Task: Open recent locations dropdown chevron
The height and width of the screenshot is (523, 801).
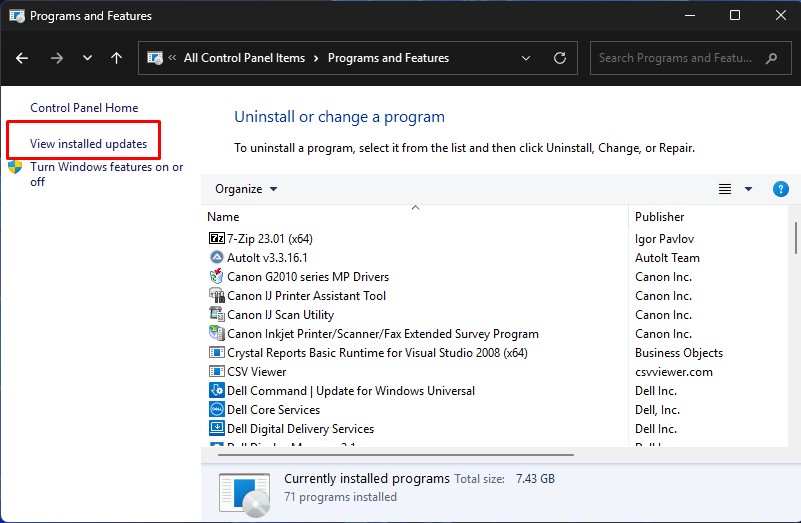Action: 87,58
